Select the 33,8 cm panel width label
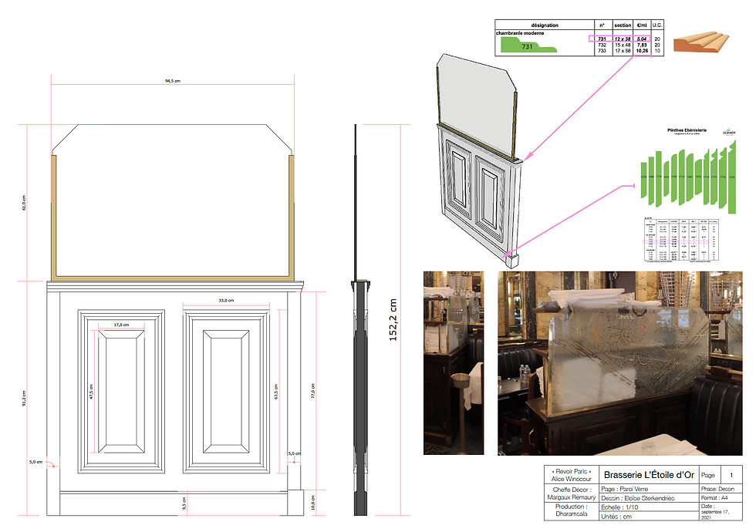 [226, 300]
